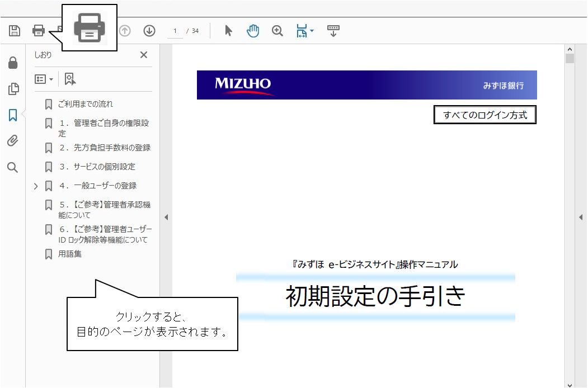588x388 pixels.
Task: Open the attachments paperclip panel
Action: (12, 141)
